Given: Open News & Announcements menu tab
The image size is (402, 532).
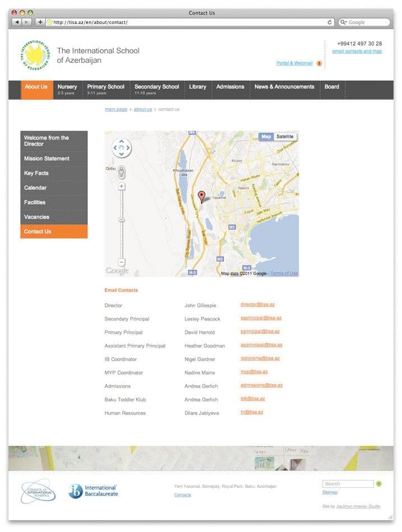Looking at the screenshot, I should (x=285, y=90).
